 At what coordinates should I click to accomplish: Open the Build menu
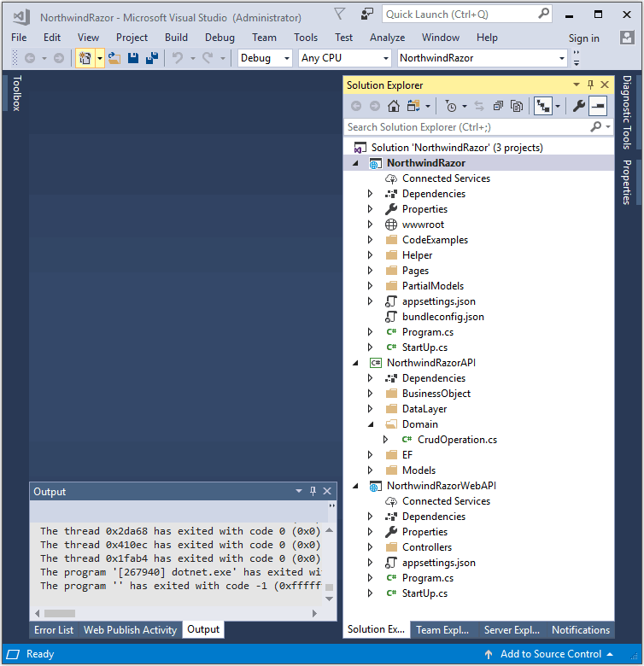coord(176,38)
